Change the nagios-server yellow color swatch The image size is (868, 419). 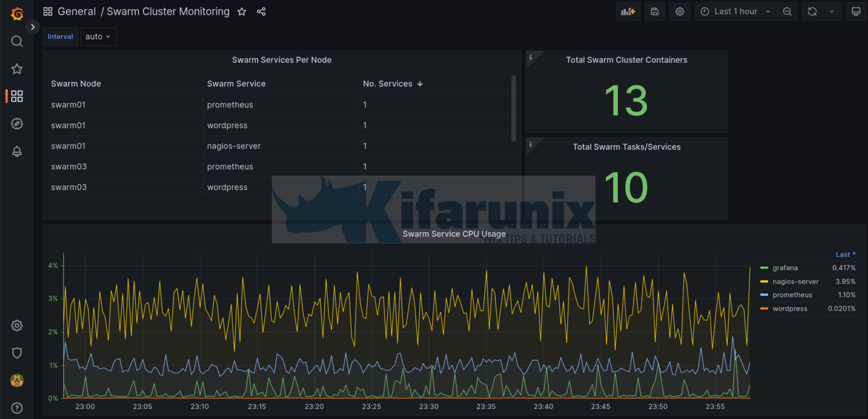[765, 281]
